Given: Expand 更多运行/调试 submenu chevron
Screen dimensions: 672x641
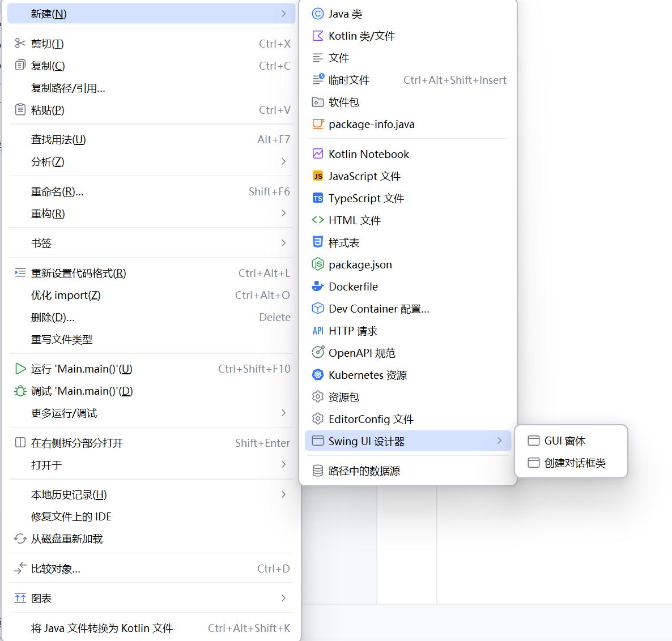Looking at the screenshot, I should tap(284, 413).
